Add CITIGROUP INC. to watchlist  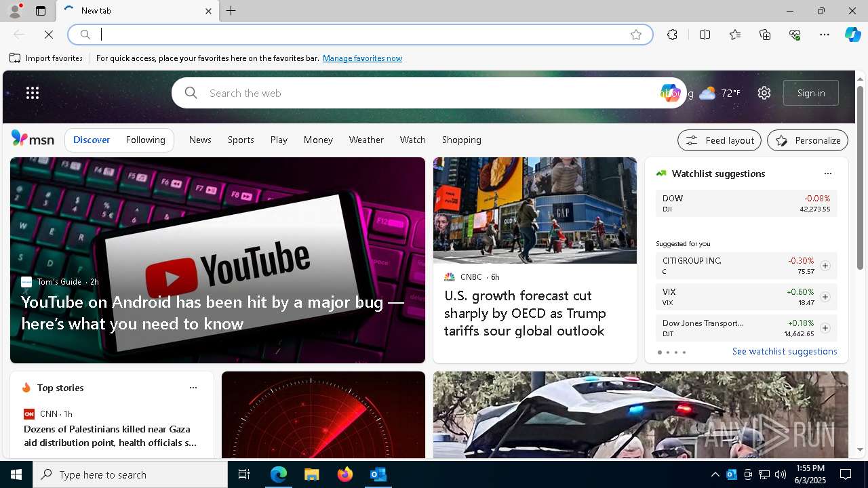tap(825, 266)
